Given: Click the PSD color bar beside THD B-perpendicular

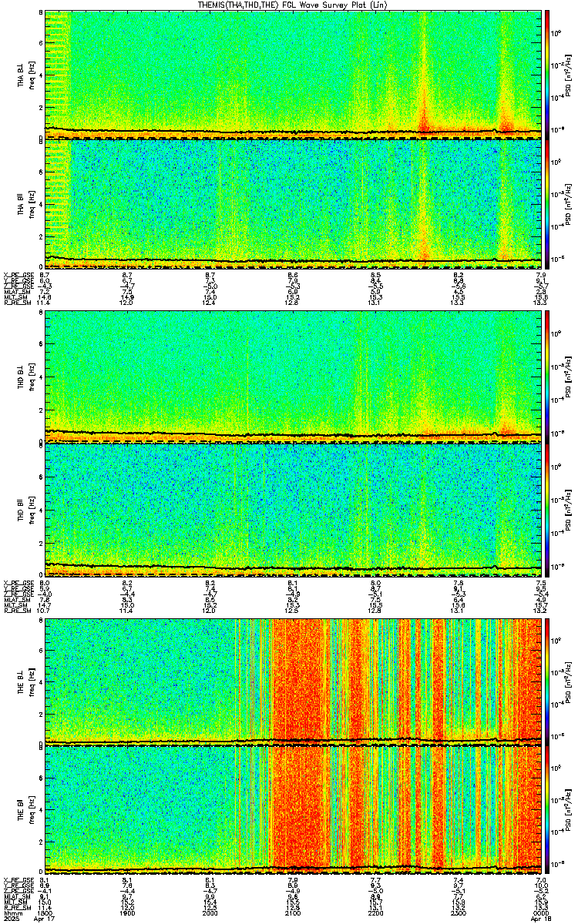Looking at the screenshot, I should click(547, 377).
